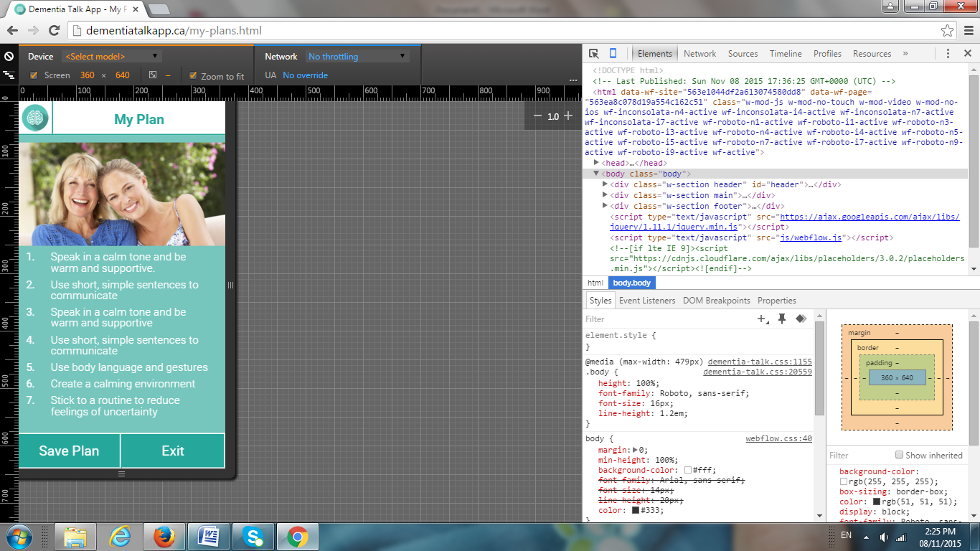The image size is (980, 551).
Task: Switch to Microsoft Word in taskbar
Action: (x=209, y=537)
